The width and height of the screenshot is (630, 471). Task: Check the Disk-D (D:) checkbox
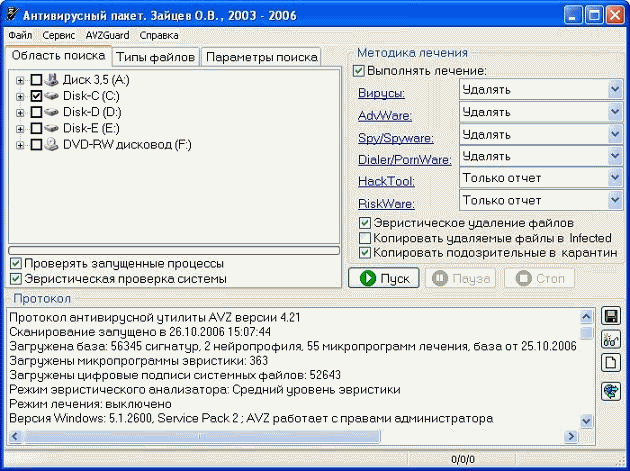36,112
